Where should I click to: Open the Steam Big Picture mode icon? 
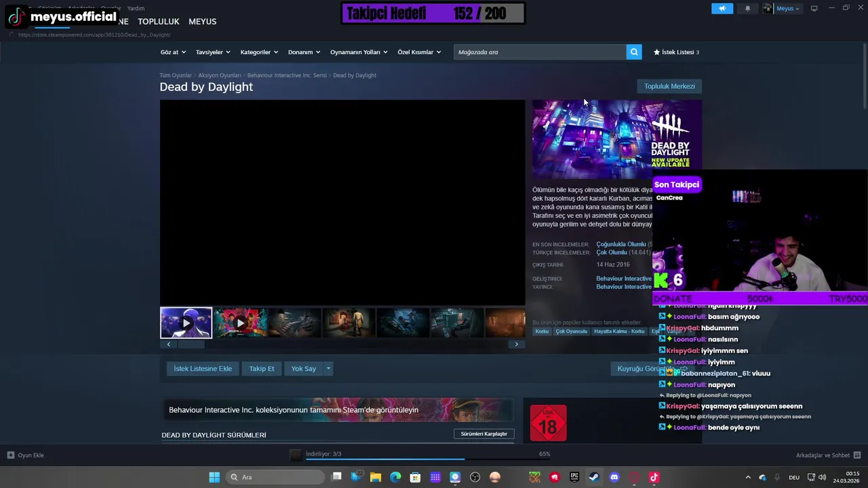click(814, 8)
